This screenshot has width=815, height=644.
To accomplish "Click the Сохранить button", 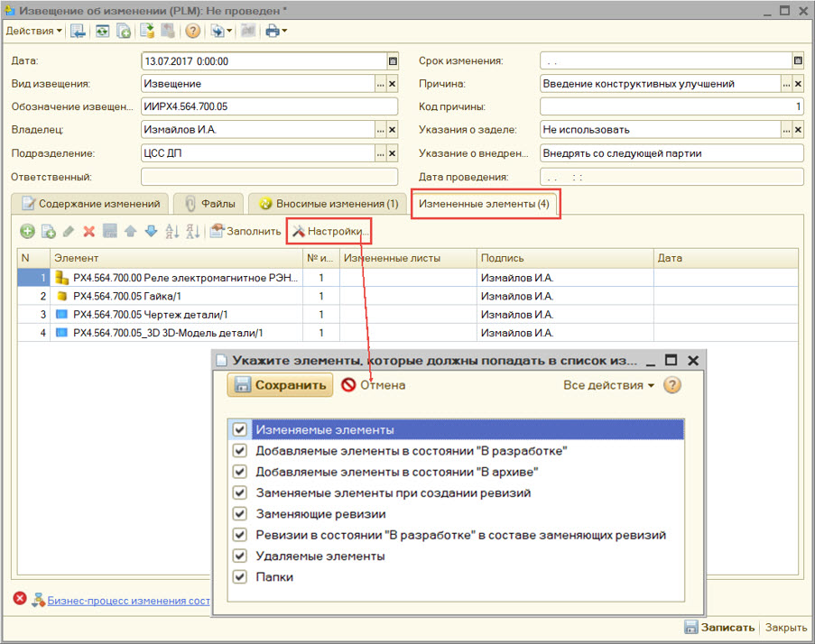I will 280,385.
